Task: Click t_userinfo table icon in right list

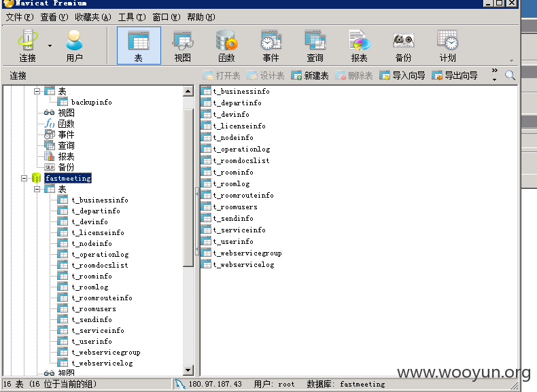Action: click(206, 242)
